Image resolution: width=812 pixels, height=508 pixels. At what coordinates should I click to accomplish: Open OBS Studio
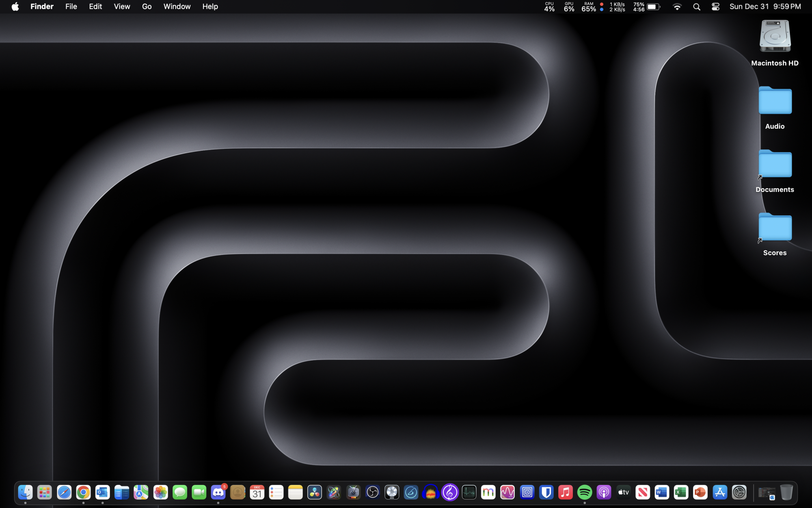click(372, 493)
